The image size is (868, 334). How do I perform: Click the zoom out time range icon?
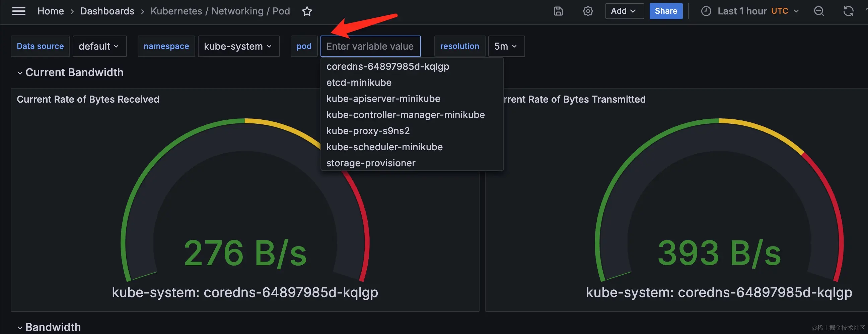819,11
